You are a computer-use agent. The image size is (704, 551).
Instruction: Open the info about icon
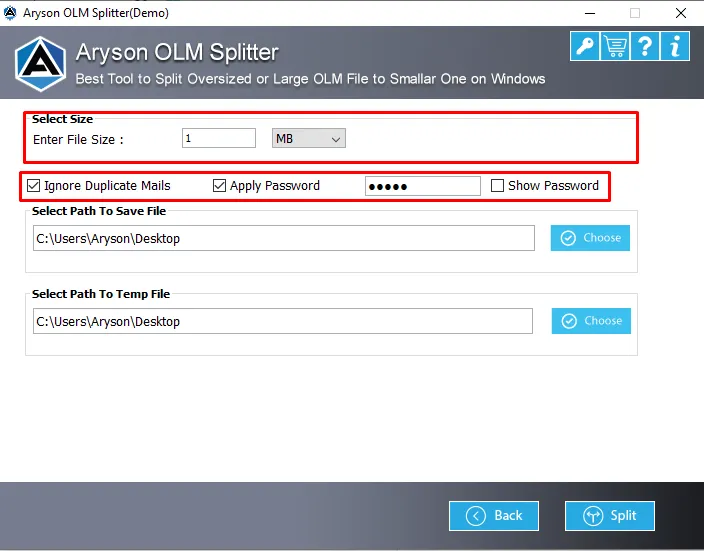point(675,46)
